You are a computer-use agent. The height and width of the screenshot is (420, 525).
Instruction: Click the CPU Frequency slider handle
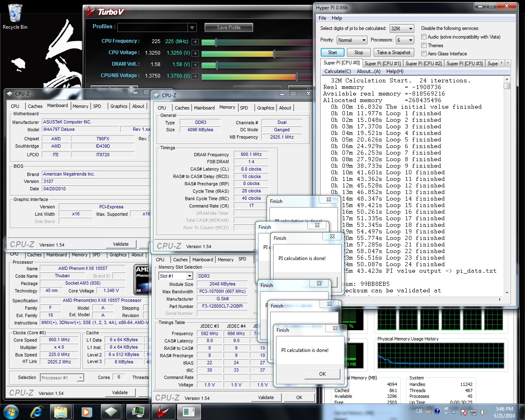[x=216, y=42]
